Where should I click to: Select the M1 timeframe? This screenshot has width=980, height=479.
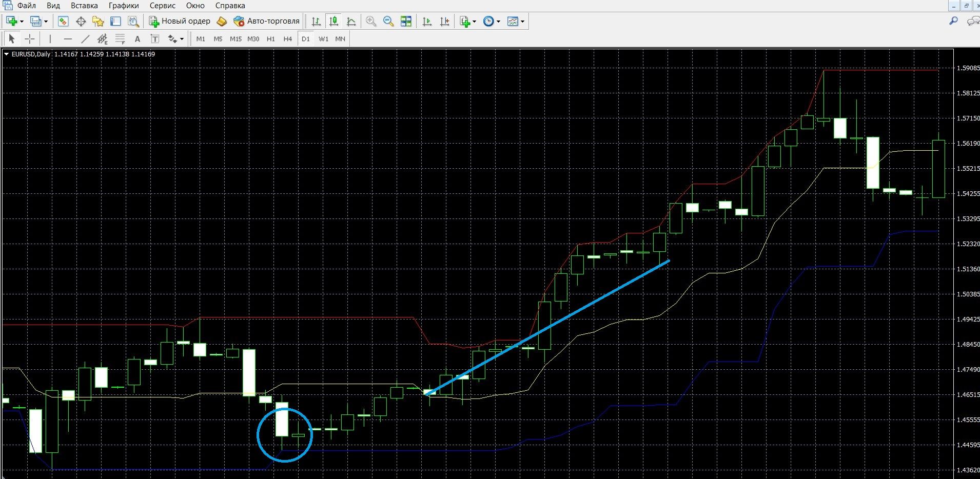201,39
